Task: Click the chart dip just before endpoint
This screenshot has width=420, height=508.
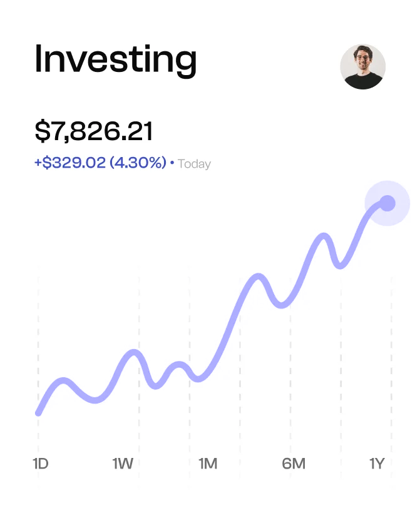Action: click(x=340, y=265)
